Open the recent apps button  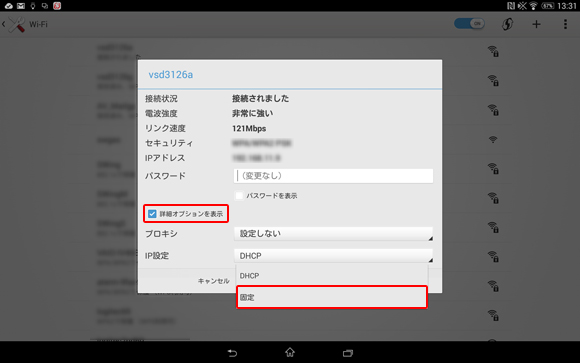click(x=348, y=353)
